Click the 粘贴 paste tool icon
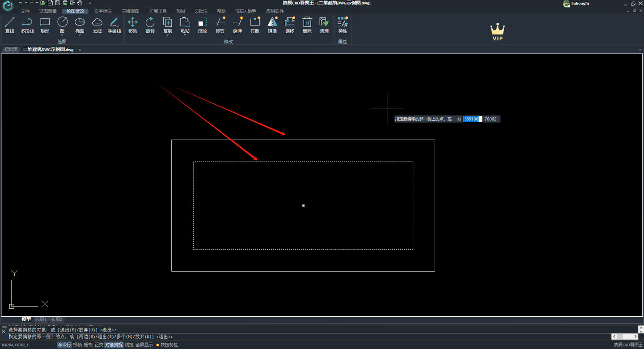Screen dimensions: 644x349 click(x=185, y=22)
